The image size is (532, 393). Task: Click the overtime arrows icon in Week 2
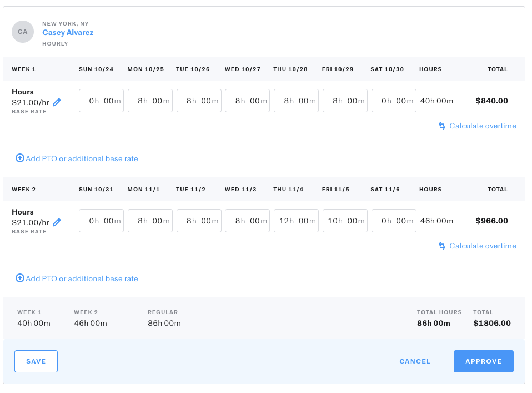[441, 246]
